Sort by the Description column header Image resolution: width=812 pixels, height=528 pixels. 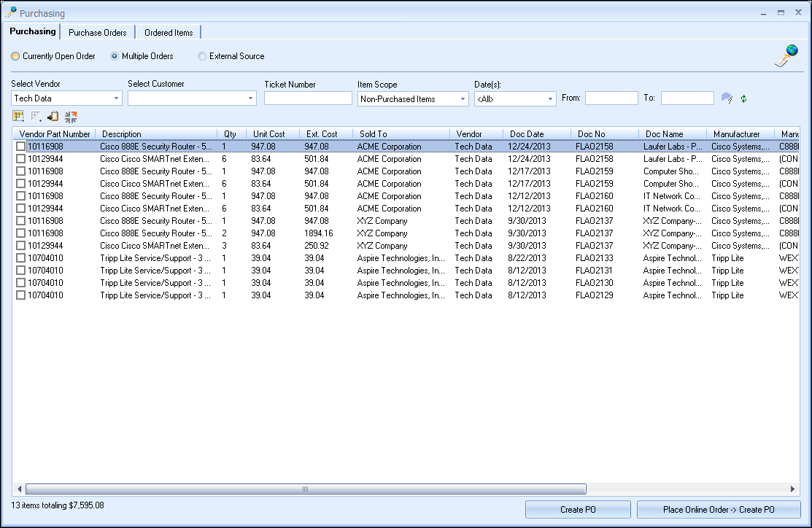156,134
